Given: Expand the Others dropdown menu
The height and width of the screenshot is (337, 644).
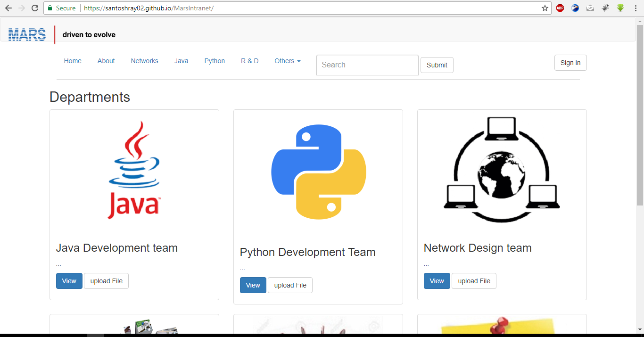Looking at the screenshot, I should (288, 61).
